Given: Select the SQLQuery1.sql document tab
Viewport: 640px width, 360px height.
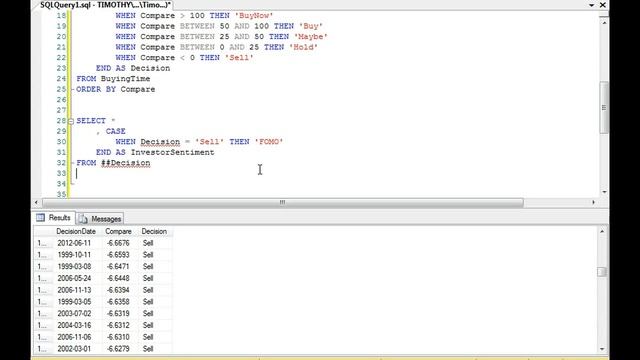Looking at the screenshot, I should click(105, 5).
